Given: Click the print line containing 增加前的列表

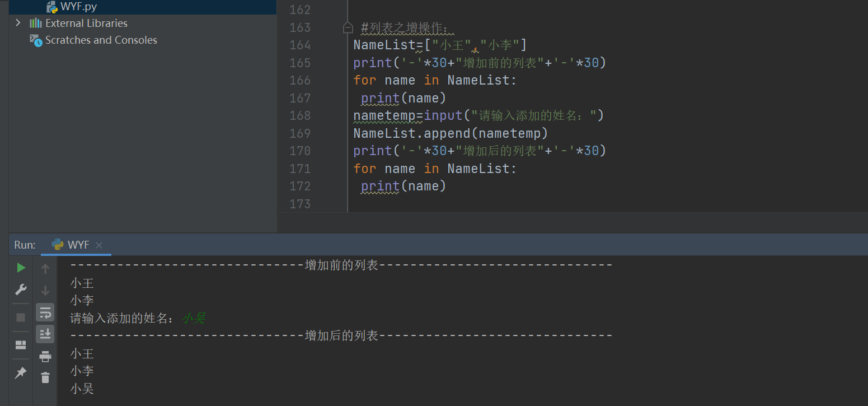Looking at the screenshot, I should (x=480, y=63).
